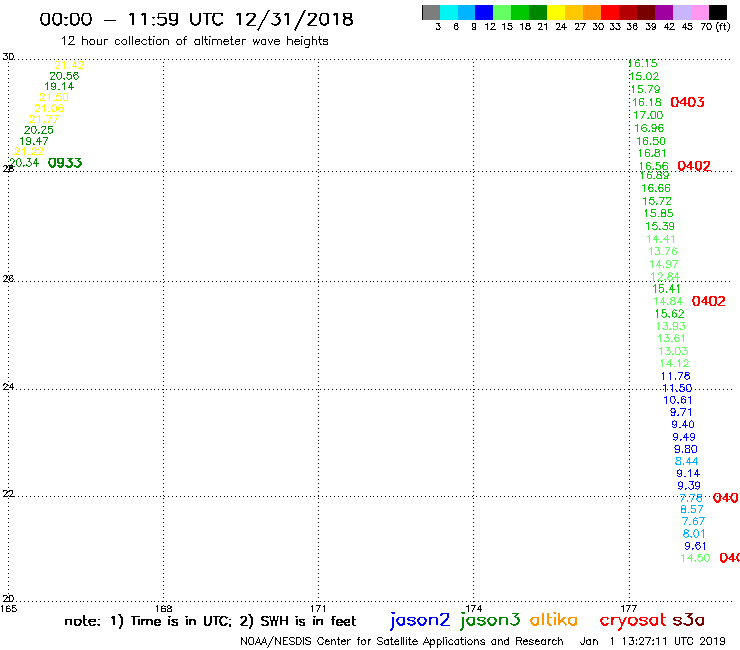Click the light green value 13.76

click(663, 252)
